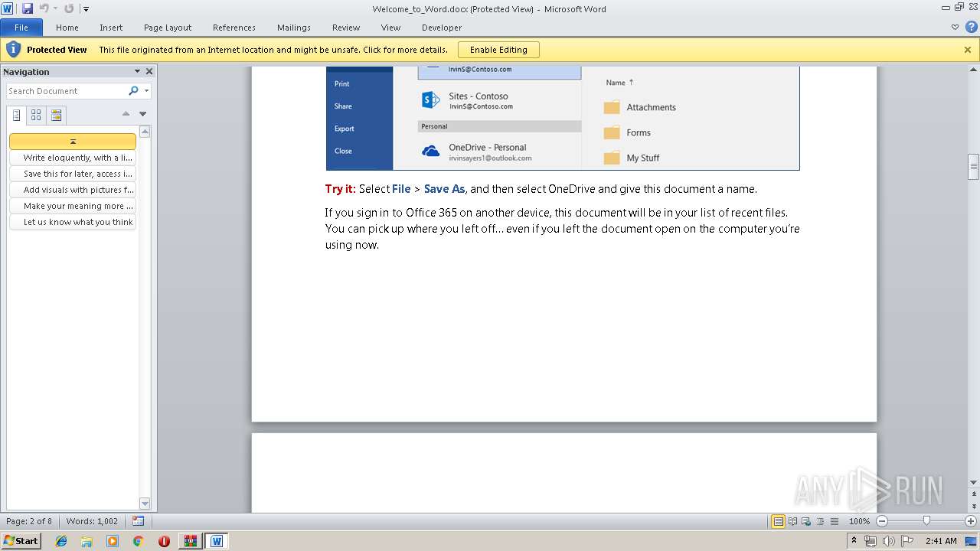Switch to Draft view
Screen dimensions: 980x551
coord(835,521)
